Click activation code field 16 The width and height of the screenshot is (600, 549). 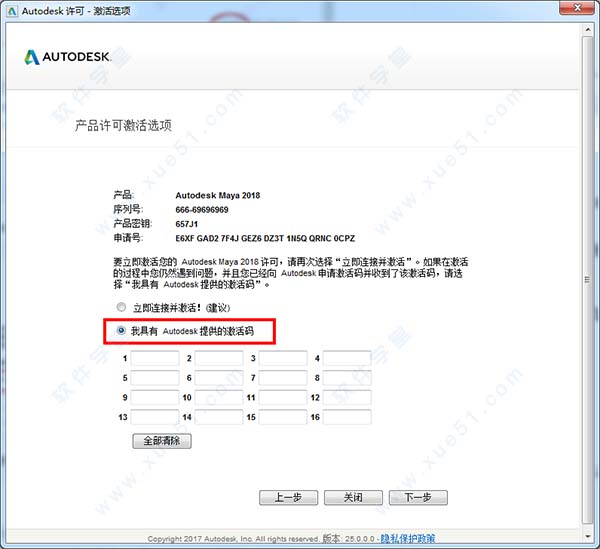347,417
